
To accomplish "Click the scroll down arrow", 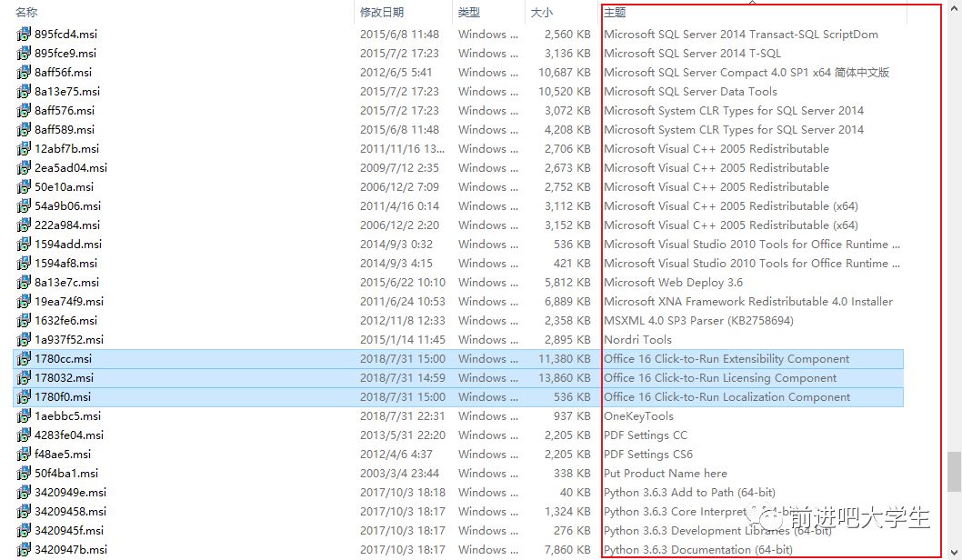I will pyautogui.click(x=954, y=552).
